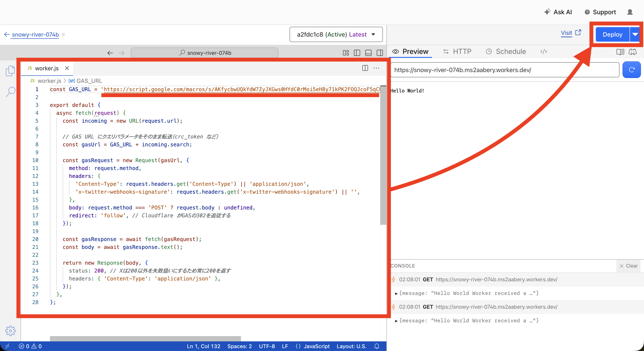
Task: Place cursor on line 20 gasResponse
Action: pos(99,239)
